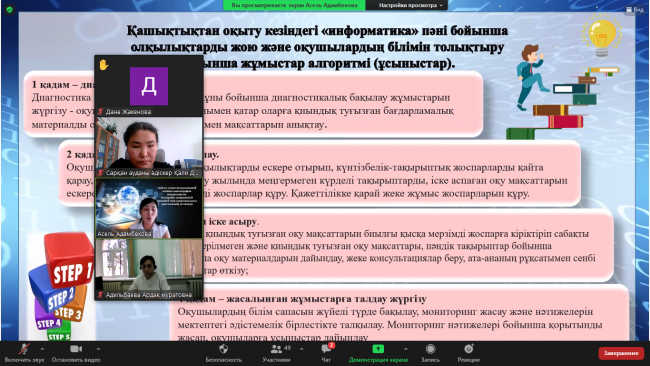Viewport: 650px width, 366px height.
Task: Unmute the microphone with Включить звук
Action: click(x=24, y=353)
